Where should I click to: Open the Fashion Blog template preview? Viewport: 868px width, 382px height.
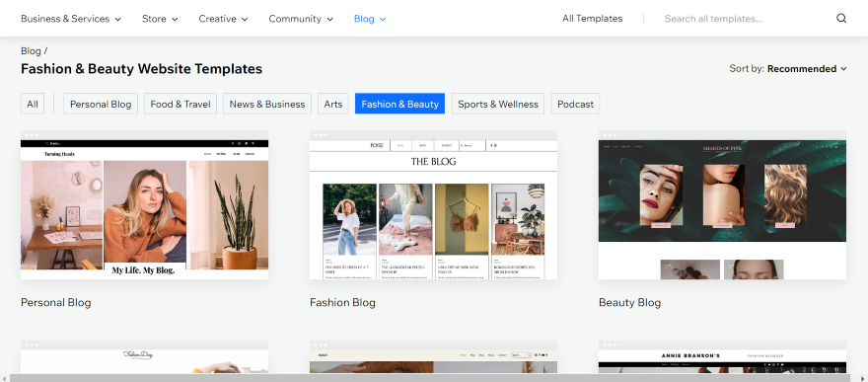pyautogui.click(x=433, y=205)
